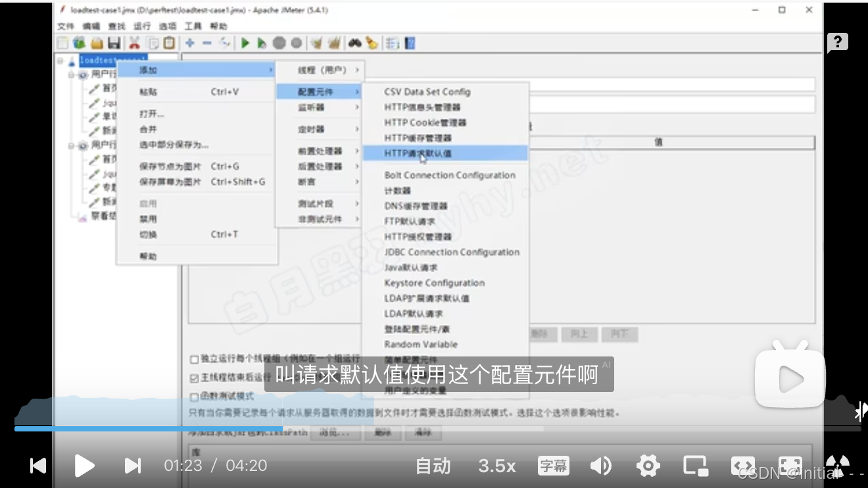Click the New test plan toolbar icon
Viewport: 868px width, 488px height.
(62, 43)
